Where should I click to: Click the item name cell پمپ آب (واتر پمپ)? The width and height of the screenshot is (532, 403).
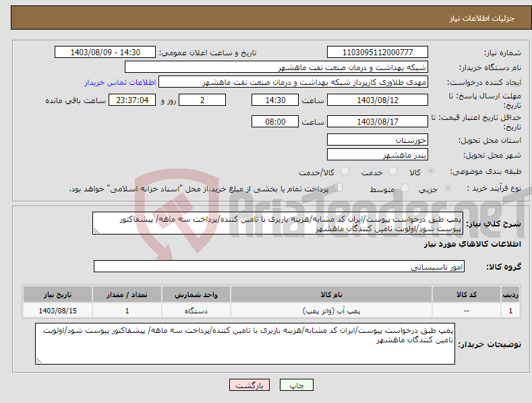332,311
